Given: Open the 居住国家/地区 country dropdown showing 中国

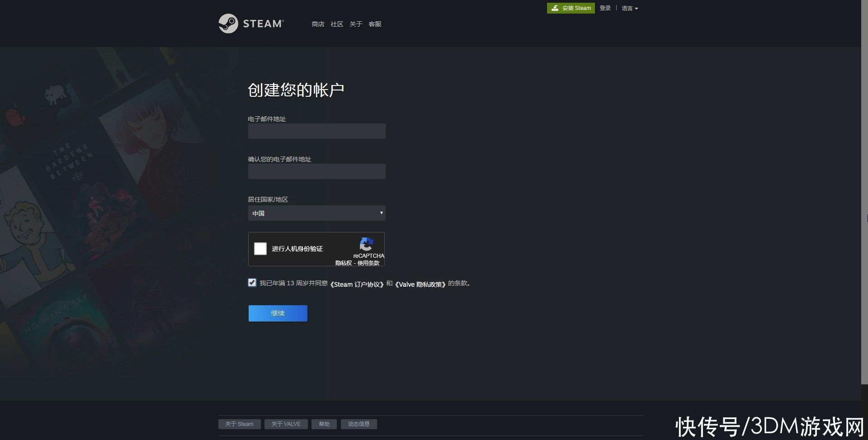Looking at the screenshot, I should point(316,213).
